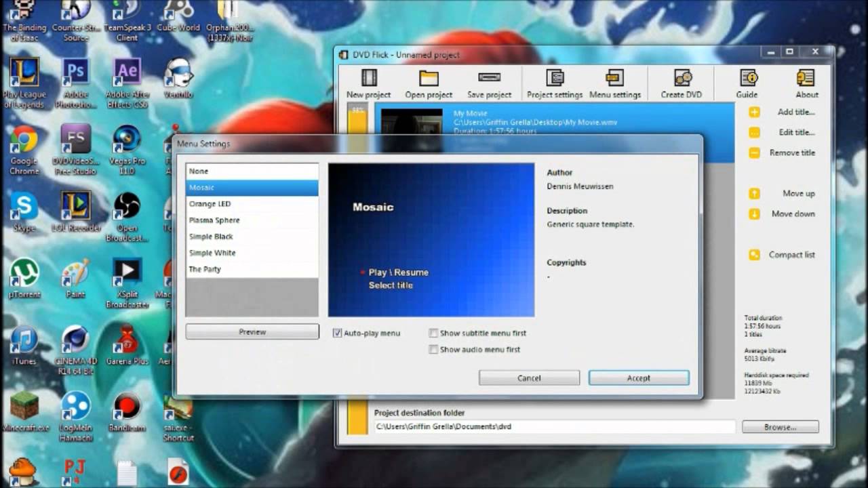Select the Open Broadcaster desktop icon
This screenshot has width=868, height=488.
click(x=127, y=217)
